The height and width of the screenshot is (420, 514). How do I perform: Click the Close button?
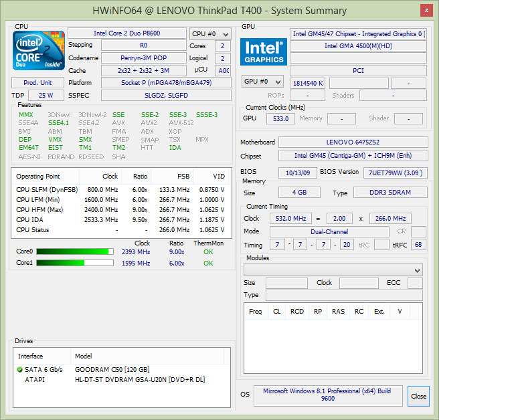[x=418, y=396]
